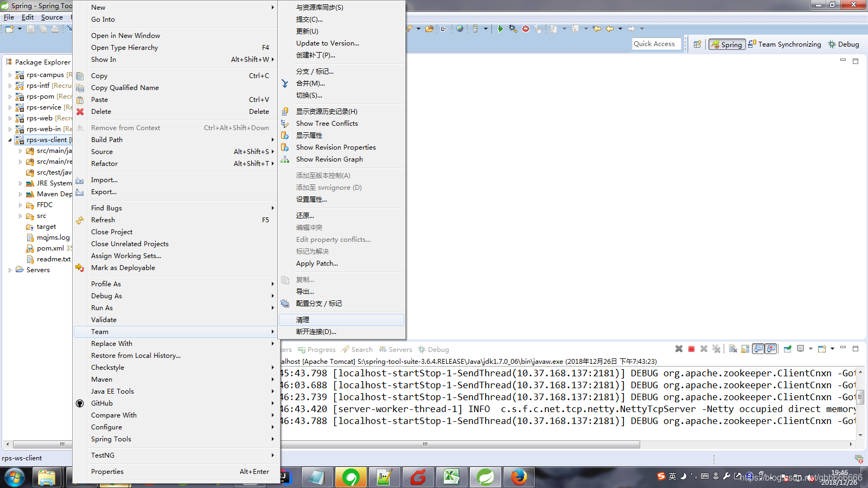Click the red Terminate square in Console toolbar
This screenshot has height=488, width=868.
[x=691, y=349]
